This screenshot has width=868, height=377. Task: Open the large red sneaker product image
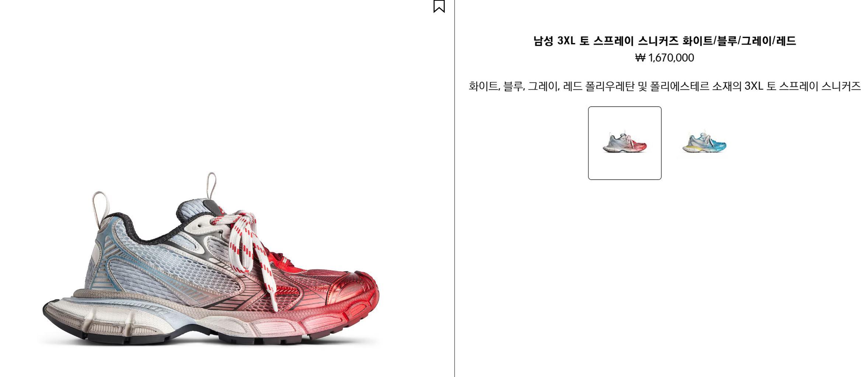[211, 259]
